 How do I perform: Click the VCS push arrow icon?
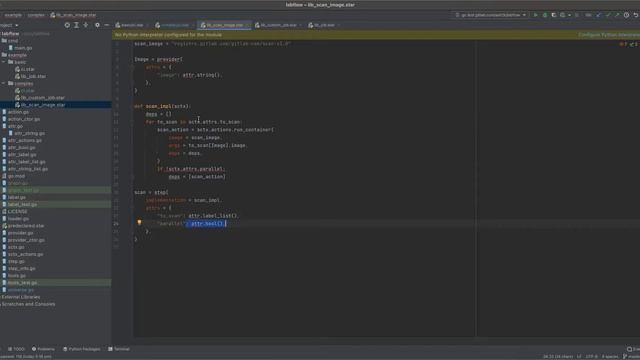coord(617,15)
